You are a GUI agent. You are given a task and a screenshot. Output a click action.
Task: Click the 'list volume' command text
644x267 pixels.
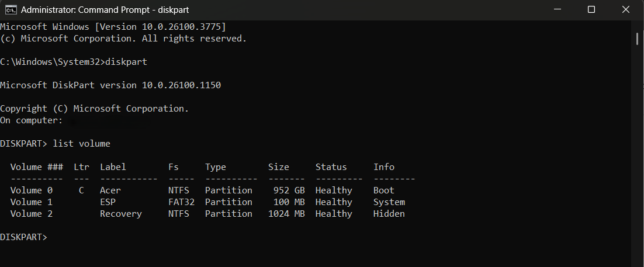(x=81, y=143)
